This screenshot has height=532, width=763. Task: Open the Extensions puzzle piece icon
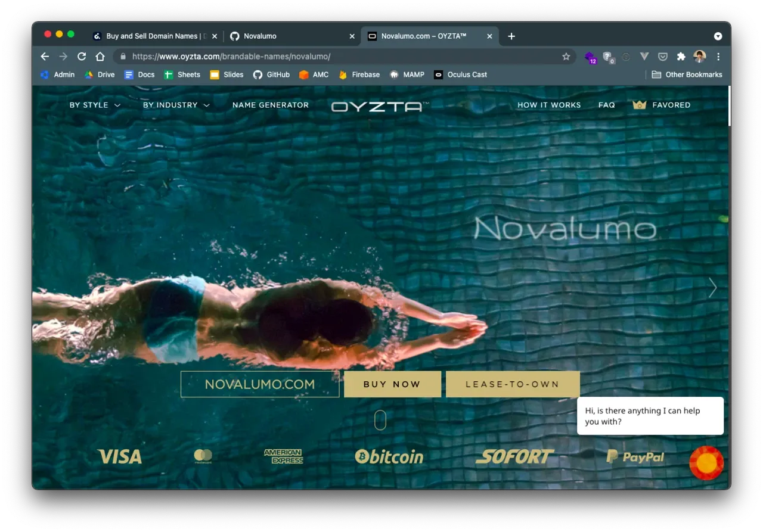pos(681,57)
